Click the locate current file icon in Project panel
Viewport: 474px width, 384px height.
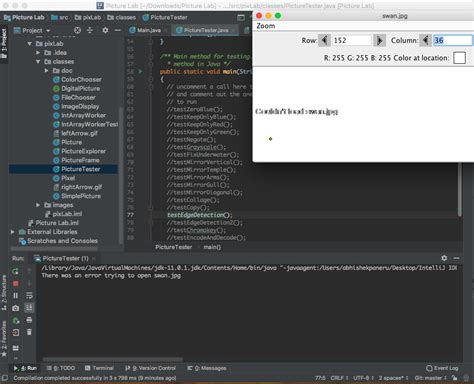[x=77, y=30]
